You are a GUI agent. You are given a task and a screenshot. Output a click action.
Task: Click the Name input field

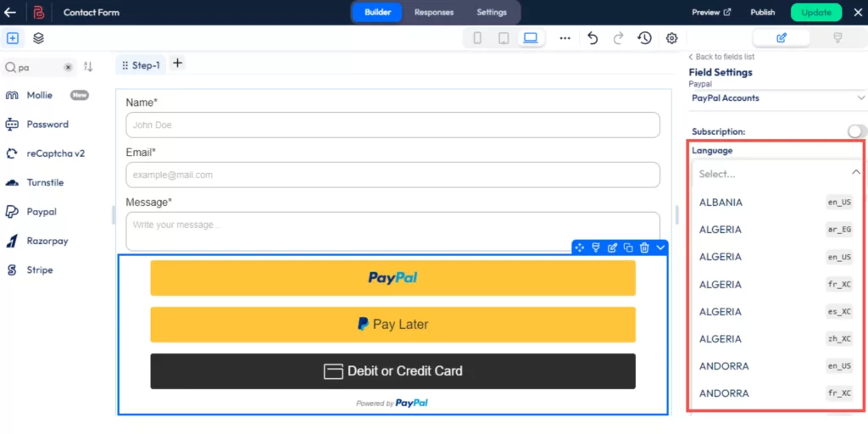coord(393,125)
